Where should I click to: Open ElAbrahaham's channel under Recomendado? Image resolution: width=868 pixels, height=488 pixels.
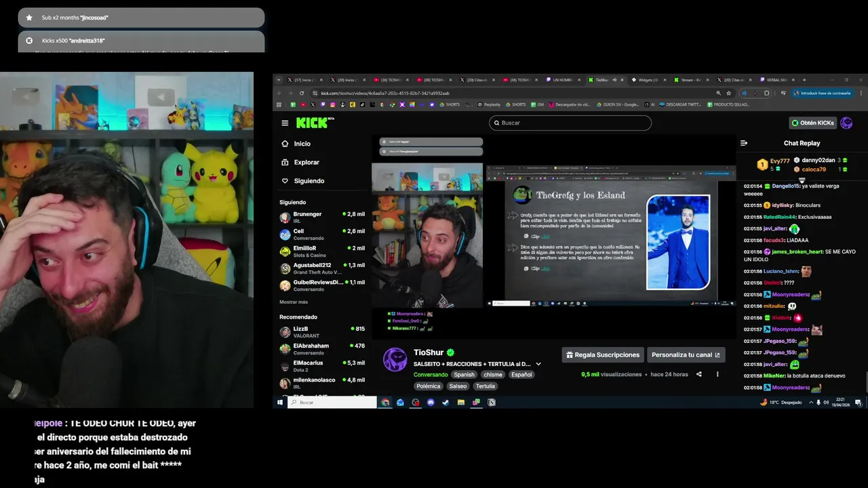pyautogui.click(x=322, y=349)
